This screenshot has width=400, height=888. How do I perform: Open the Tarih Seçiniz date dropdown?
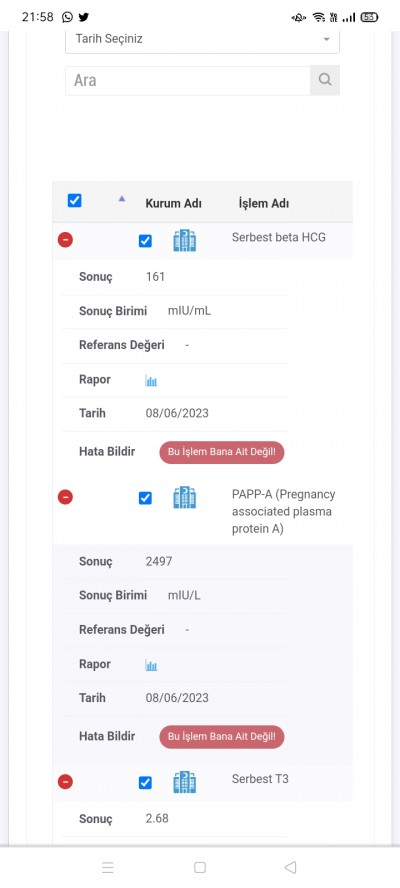pos(202,40)
